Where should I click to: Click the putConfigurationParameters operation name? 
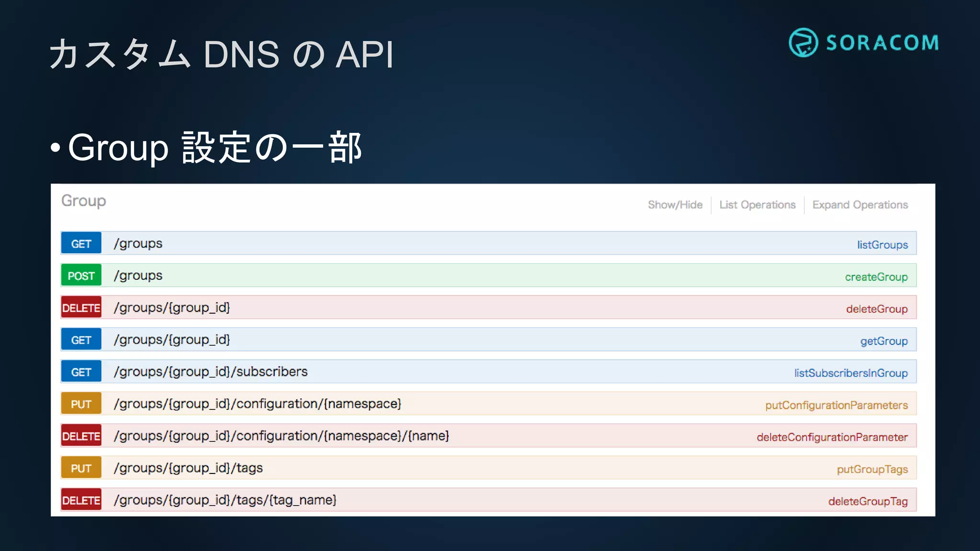point(836,405)
